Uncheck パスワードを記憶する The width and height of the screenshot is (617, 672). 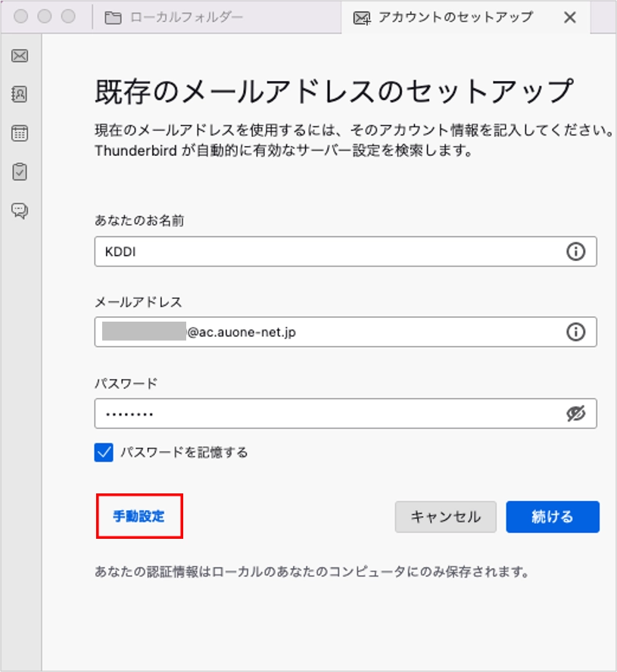click(x=103, y=452)
